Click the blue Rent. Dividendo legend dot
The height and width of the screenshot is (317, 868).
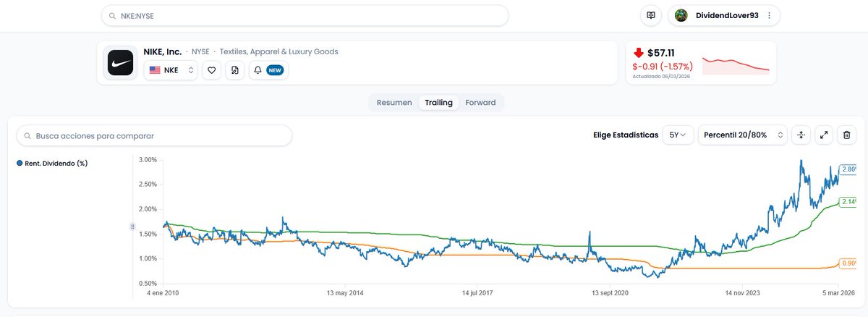20,164
